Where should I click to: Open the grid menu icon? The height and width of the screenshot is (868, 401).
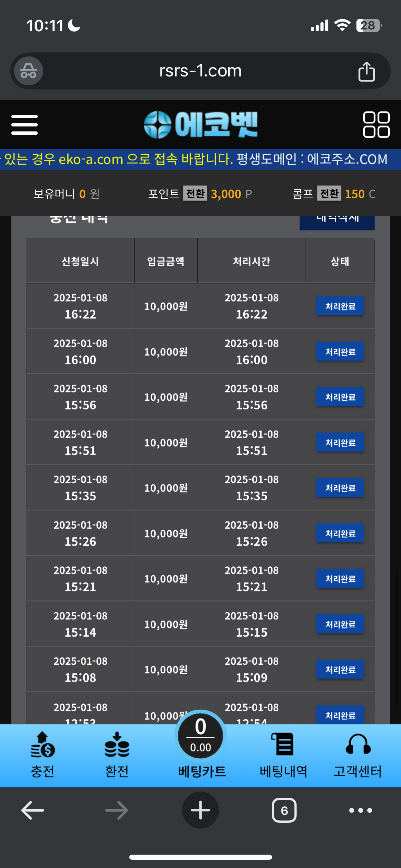pos(376,124)
